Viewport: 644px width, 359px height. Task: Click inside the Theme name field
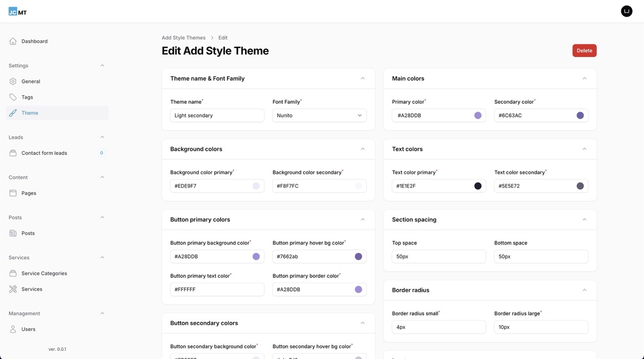point(217,115)
